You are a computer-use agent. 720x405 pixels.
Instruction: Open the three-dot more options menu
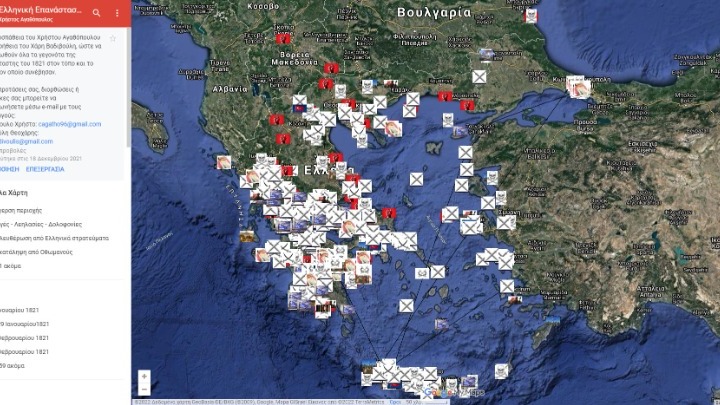pos(117,13)
